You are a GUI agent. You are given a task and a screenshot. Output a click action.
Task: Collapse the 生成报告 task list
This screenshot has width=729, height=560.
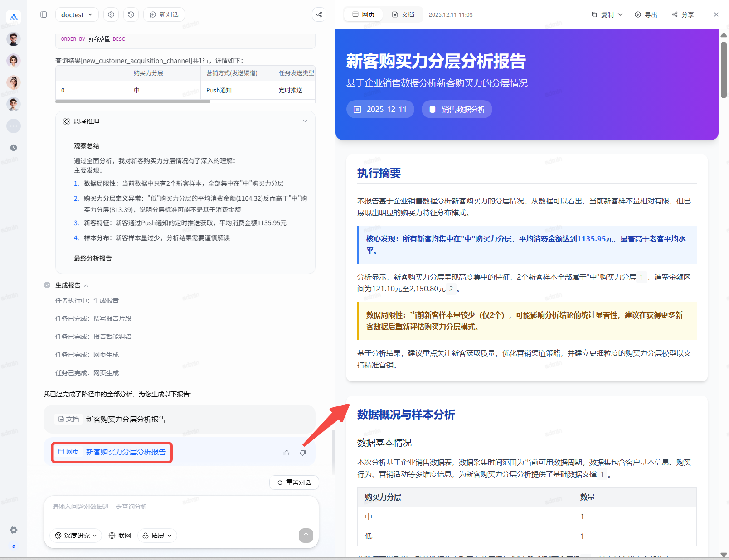(x=86, y=285)
